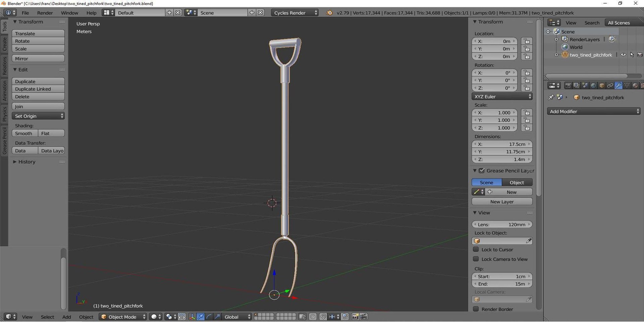Image resolution: width=644 pixels, height=322 pixels.
Task: Click the pin icon in properties header
Action: pos(551,97)
